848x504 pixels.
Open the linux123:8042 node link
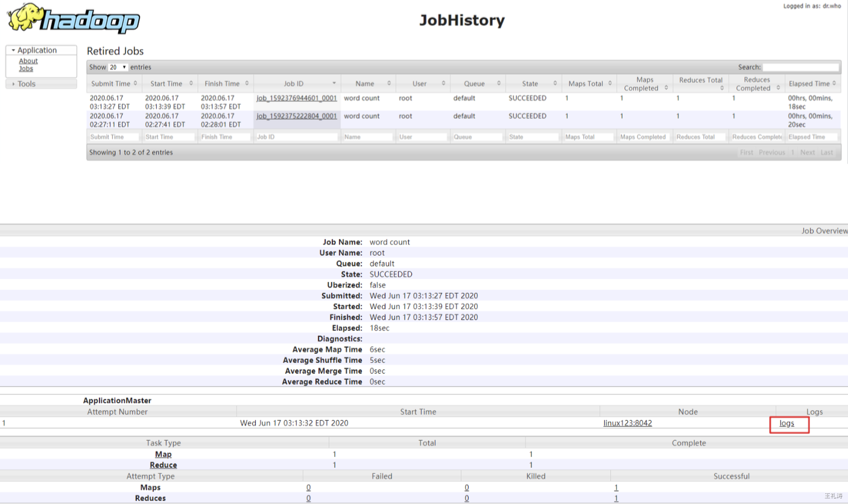628,423
